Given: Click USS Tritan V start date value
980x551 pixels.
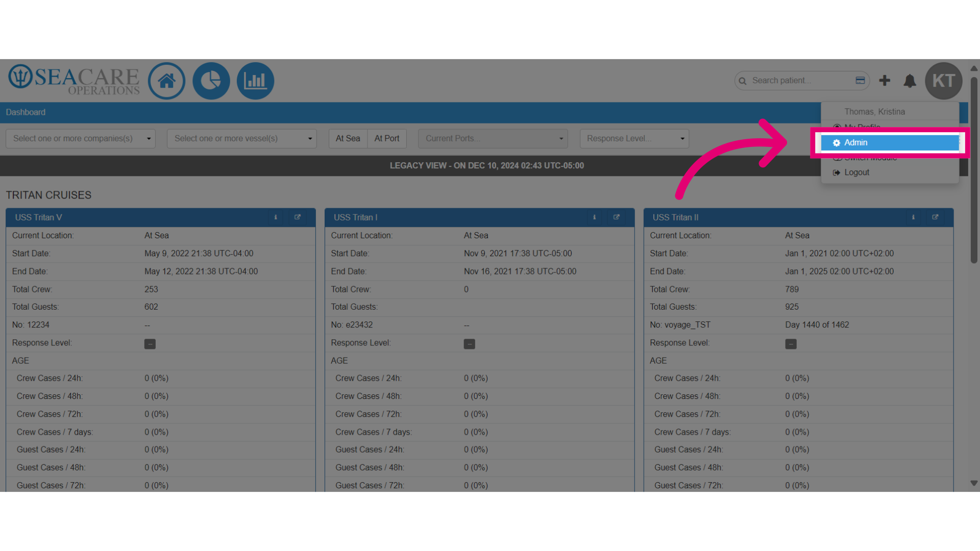Looking at the screenshot, I should [199, 254].
